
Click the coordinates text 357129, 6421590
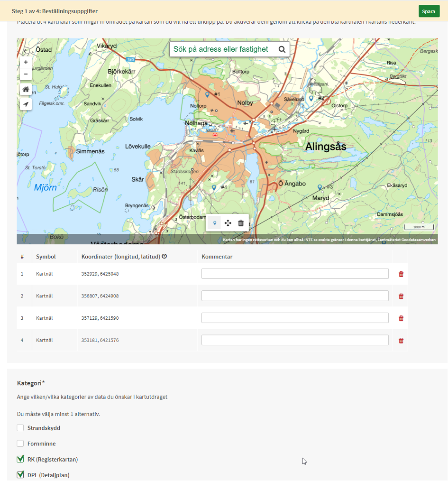point(100,318)
